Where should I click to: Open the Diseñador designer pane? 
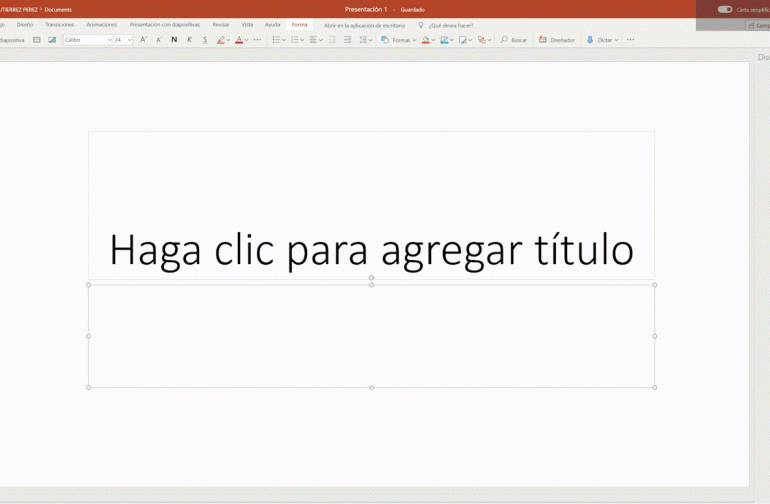point(556,40)
